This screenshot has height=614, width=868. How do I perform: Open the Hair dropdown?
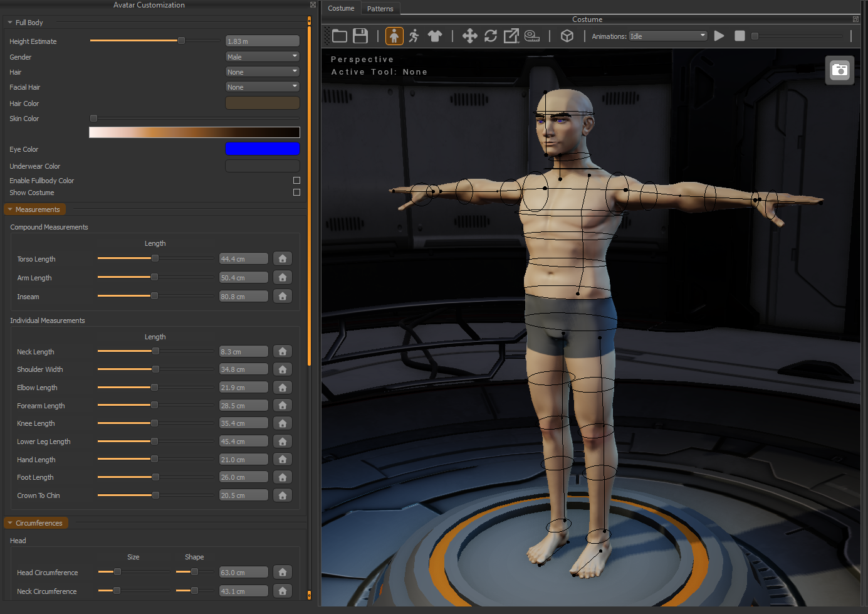point(262,71)
